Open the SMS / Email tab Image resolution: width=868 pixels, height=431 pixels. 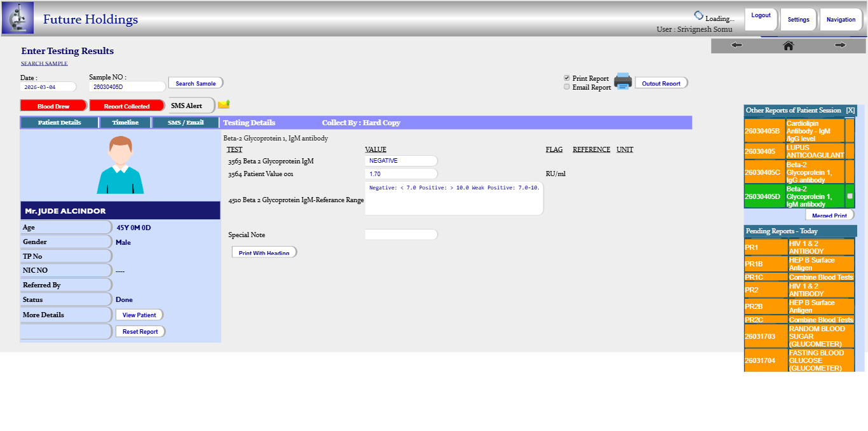coord(186,123)
